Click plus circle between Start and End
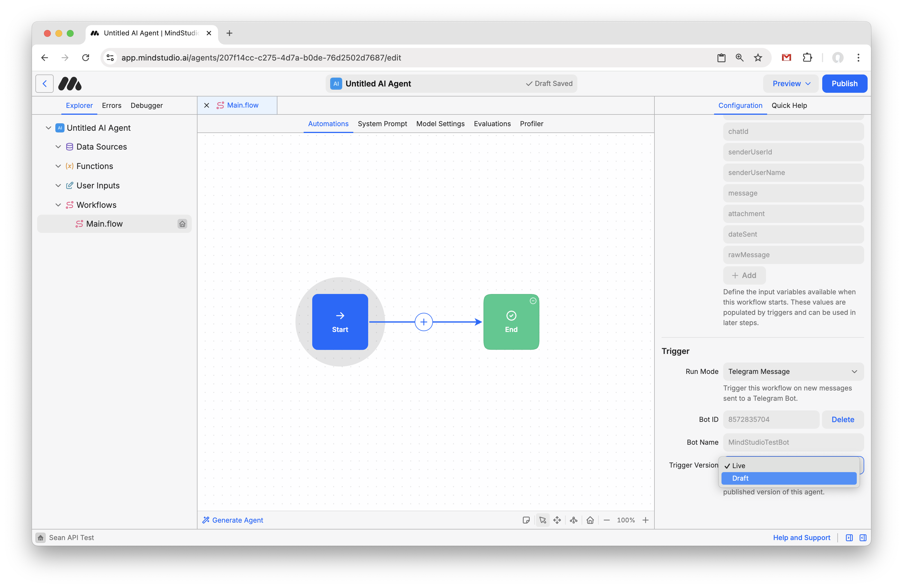 click(424, 322)
